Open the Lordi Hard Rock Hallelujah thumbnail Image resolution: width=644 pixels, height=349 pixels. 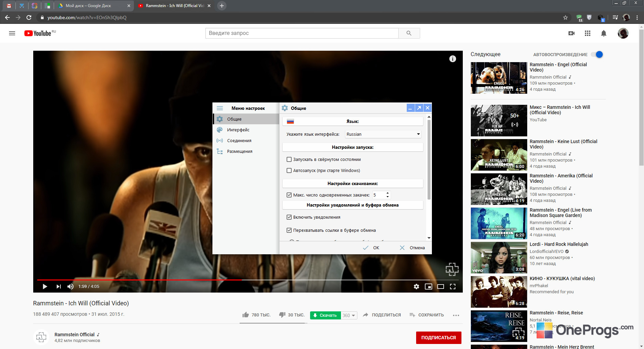pos(499,258)
